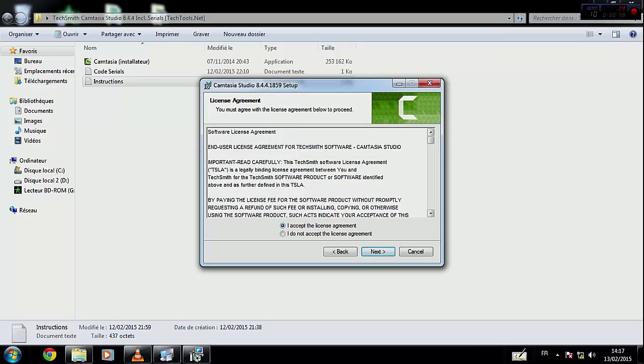Open the Organiser menu in Explorer
This screenshot has width=644, height=364.
(x=24, y=34)
